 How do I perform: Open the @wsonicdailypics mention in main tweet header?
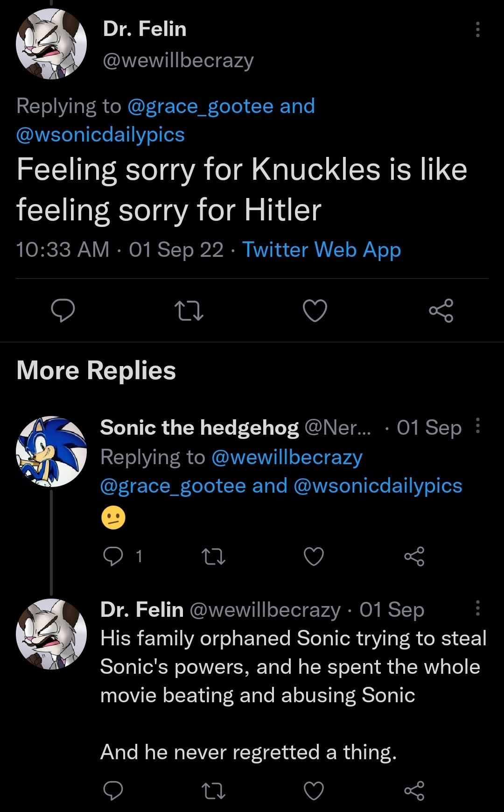coord(100,134)
